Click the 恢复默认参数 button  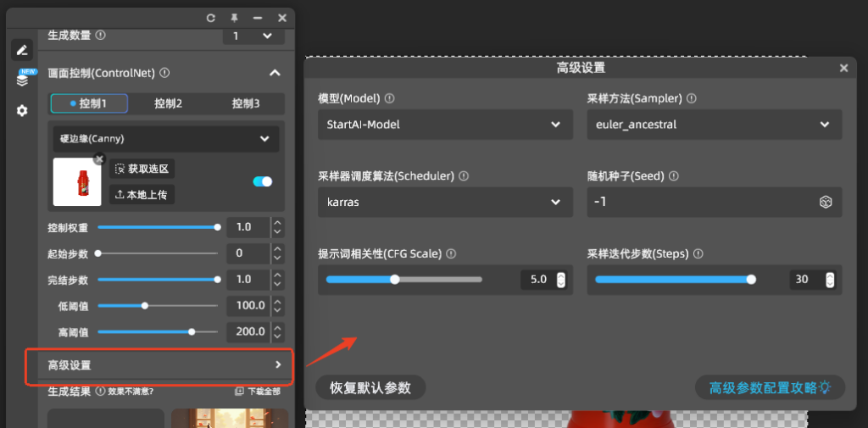(x=370, y=387)
